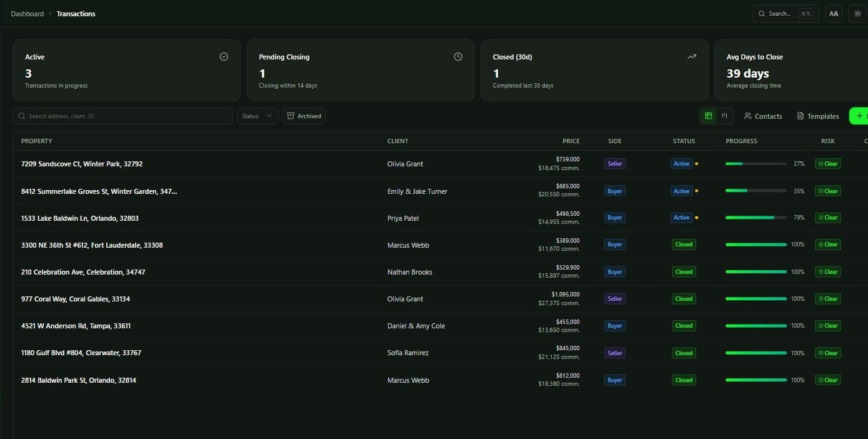Sort by the RISK column header

[828, 141]
